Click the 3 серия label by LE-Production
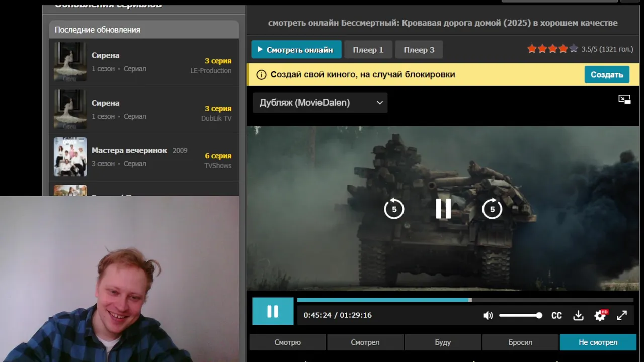This screenshot has height=362, width=644. point(218,61)
